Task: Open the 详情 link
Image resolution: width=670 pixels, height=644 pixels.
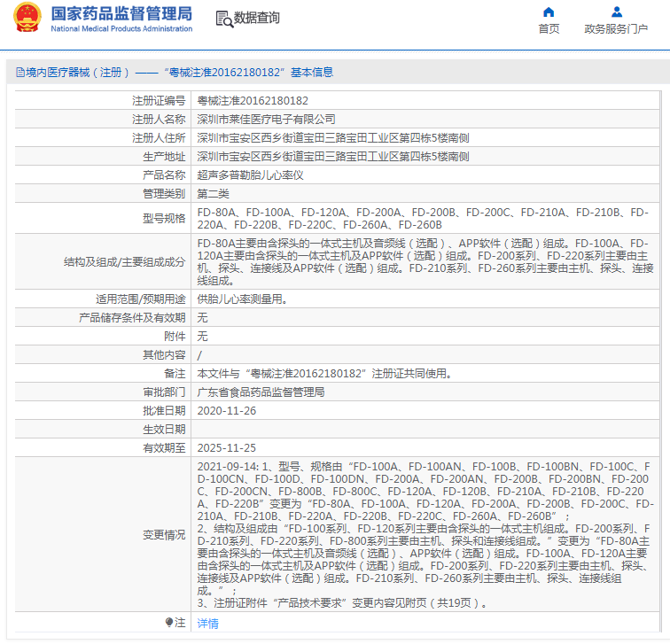Action: pos(207,623)
